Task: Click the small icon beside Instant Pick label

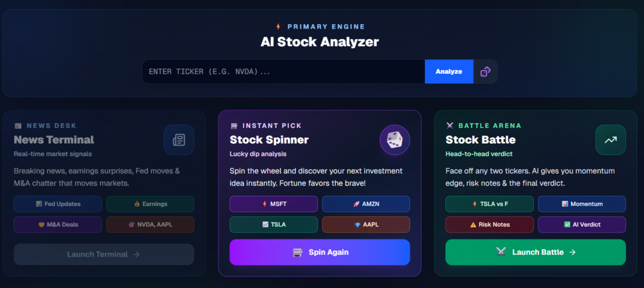Action: (234, 125)
